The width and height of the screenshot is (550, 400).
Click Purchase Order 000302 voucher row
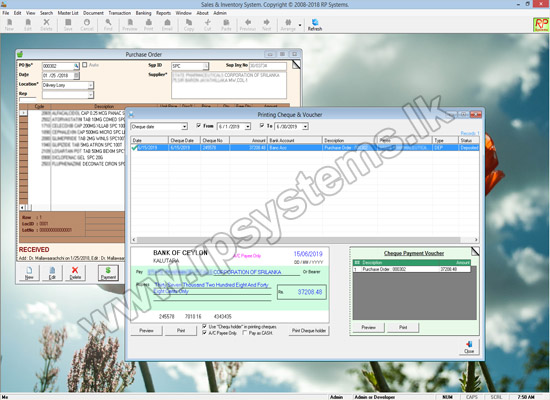pyautogui.click(x=411, y=269)
